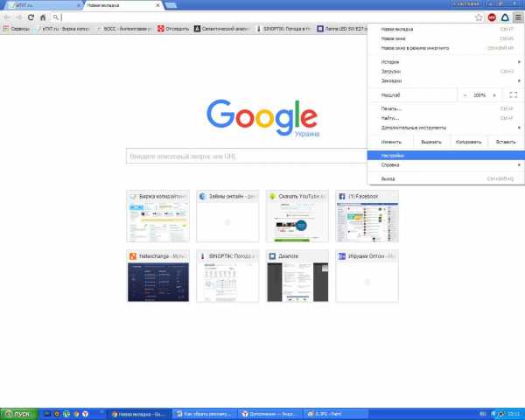Open the Игрушки Оптом thumbnail
Image resolution: width=525 pixels, height=420 pixels.
(367, 276)
